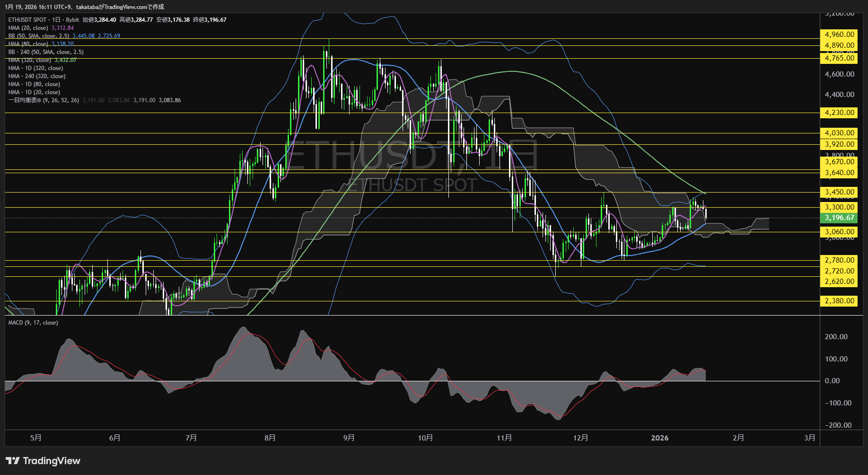Click the 8月 date label on time axis
The height and width of the screenshot is (475, 868).
coord(270,438)
